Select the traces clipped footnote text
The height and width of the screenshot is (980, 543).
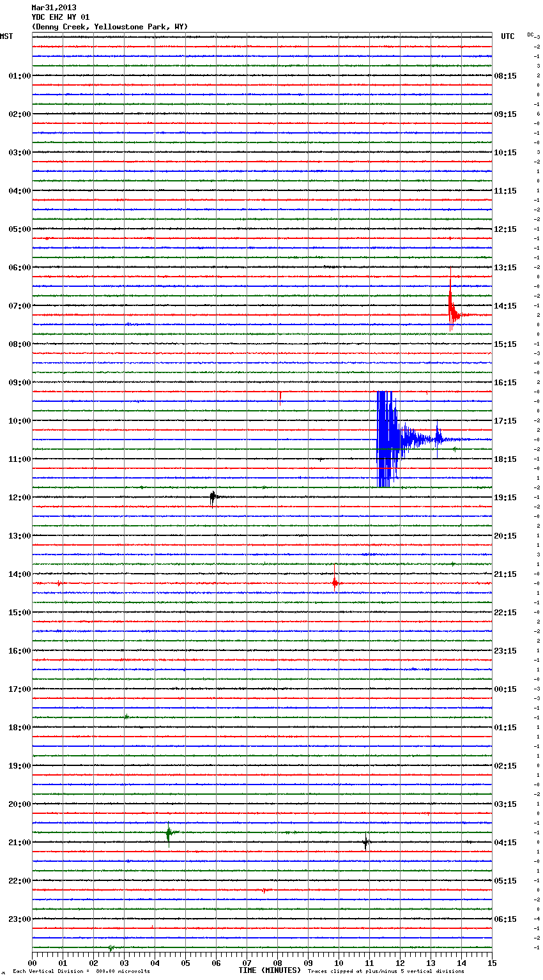coord(386,971)
